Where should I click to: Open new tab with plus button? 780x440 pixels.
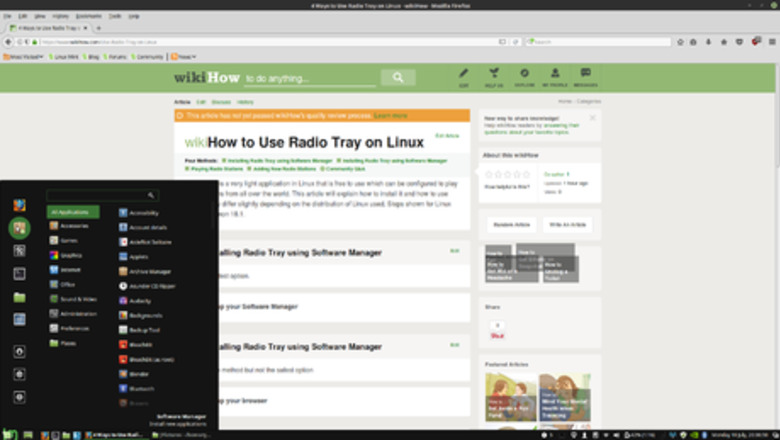98,28
